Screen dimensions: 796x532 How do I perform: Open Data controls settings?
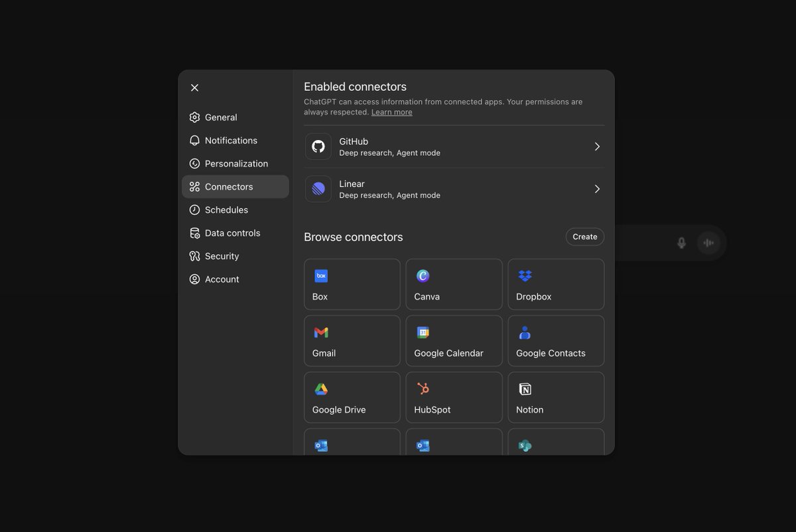pyautogui.click(x=235, y=233)
